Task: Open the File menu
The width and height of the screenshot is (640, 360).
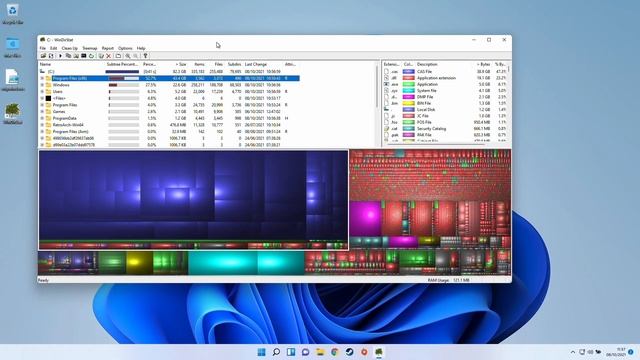Action: (43, 48)
